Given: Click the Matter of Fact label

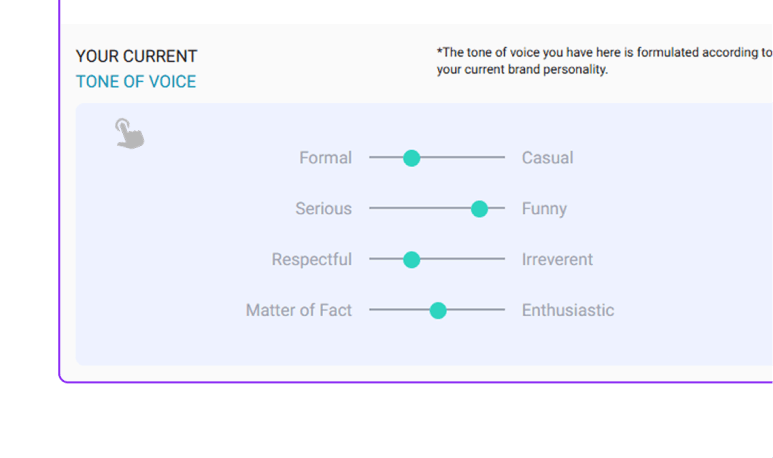Looking at the screenshot, I should click(x=298, y=311).
